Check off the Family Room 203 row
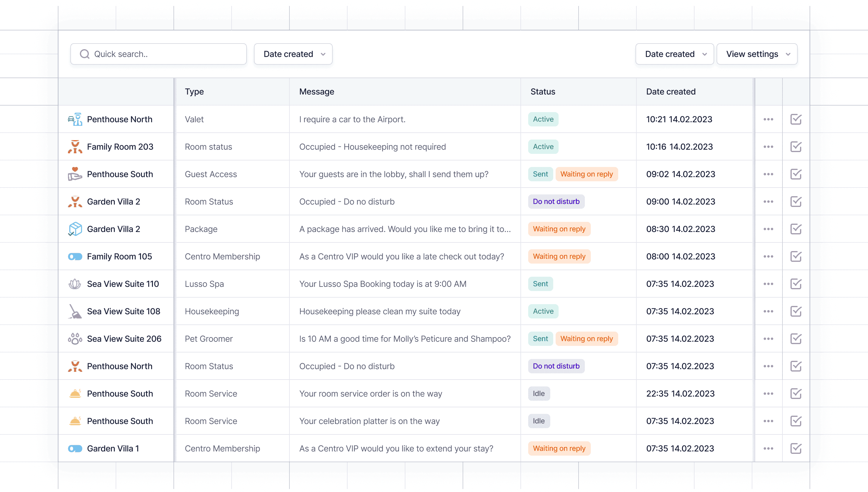Image resolution: width=868 pixels, height=492 pixels. (x=796, y=147)
